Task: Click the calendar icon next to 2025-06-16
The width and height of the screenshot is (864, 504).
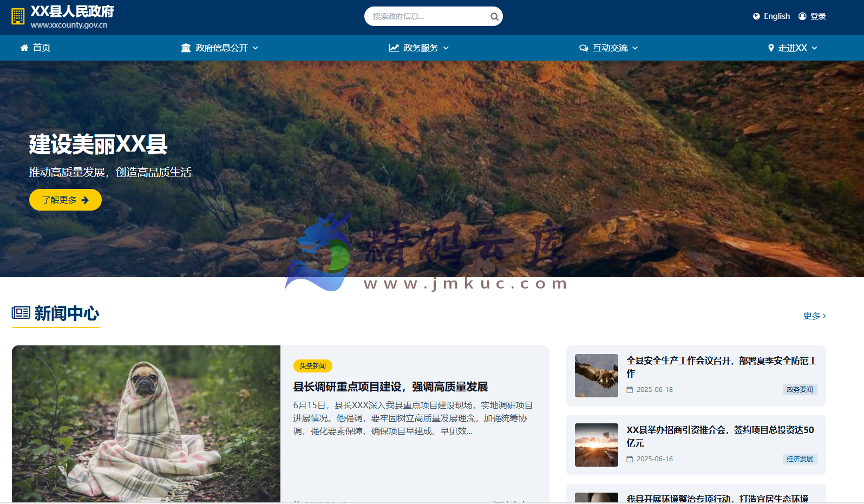Action: 630,459
